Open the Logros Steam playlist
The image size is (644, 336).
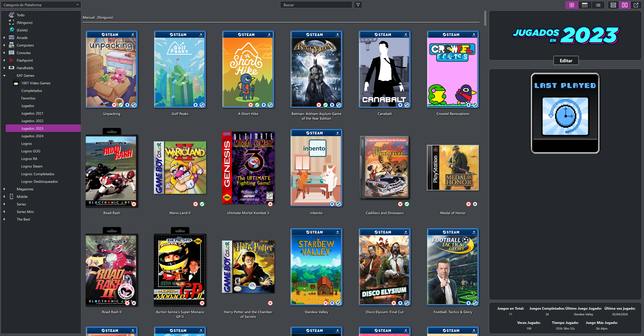pyautogui.click(x=32, y=166)
